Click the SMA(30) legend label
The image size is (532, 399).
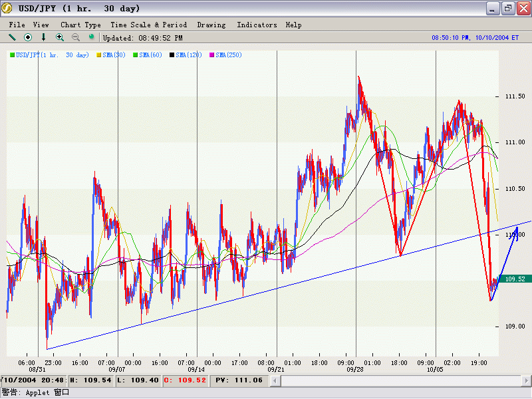(x=114, y=55)
